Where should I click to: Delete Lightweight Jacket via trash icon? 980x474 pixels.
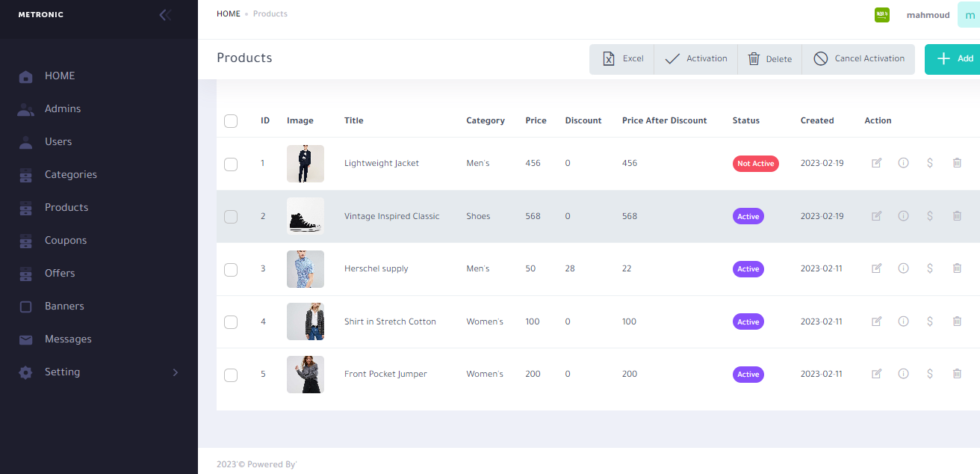(957, 163)
